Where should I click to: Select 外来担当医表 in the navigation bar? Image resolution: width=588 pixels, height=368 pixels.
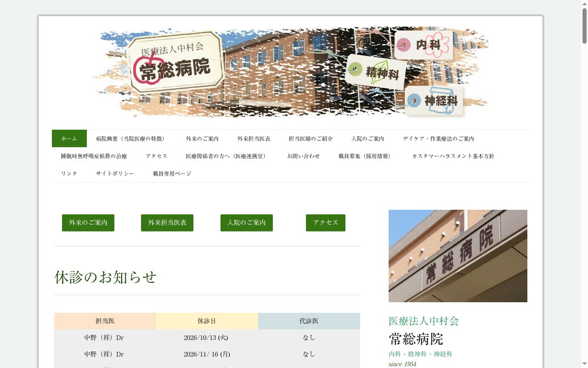point(254,138)
